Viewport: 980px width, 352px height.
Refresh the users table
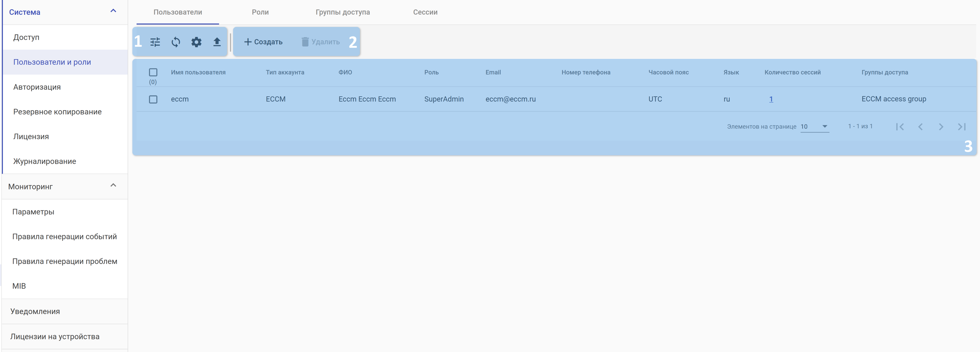point(176,42)
